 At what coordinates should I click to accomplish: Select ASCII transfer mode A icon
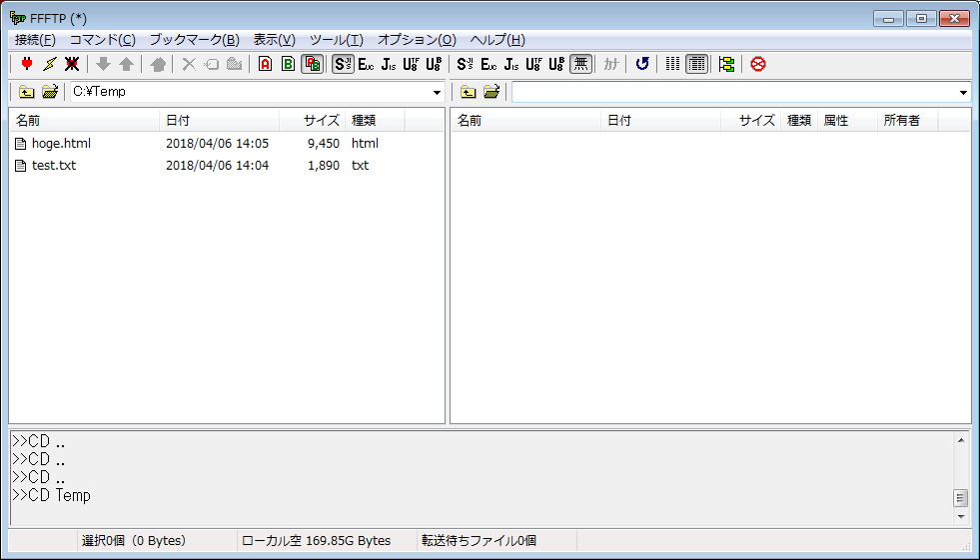click(265, 64)
